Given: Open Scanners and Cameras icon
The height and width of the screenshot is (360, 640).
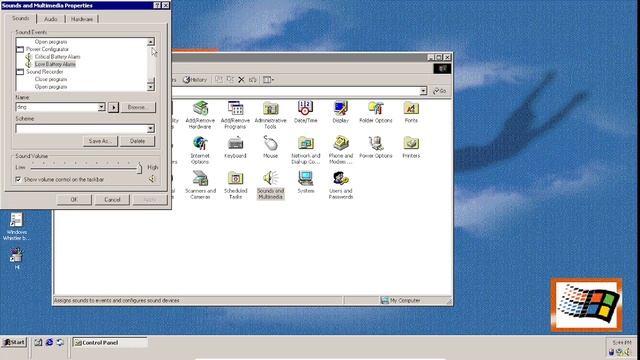Looking at the screenshot, I should click(200, 185).
